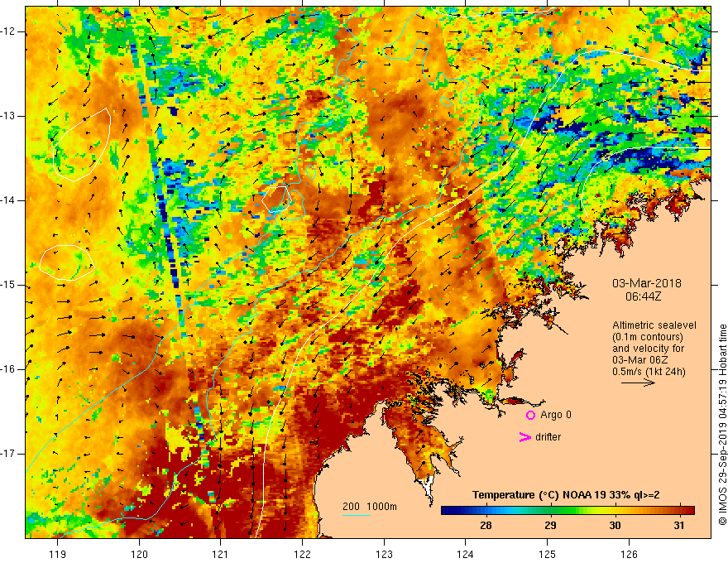This screenshot has width=728, height=563.
Task: Click the 0.5m/s velocity scale arrow
Action: 638,383
